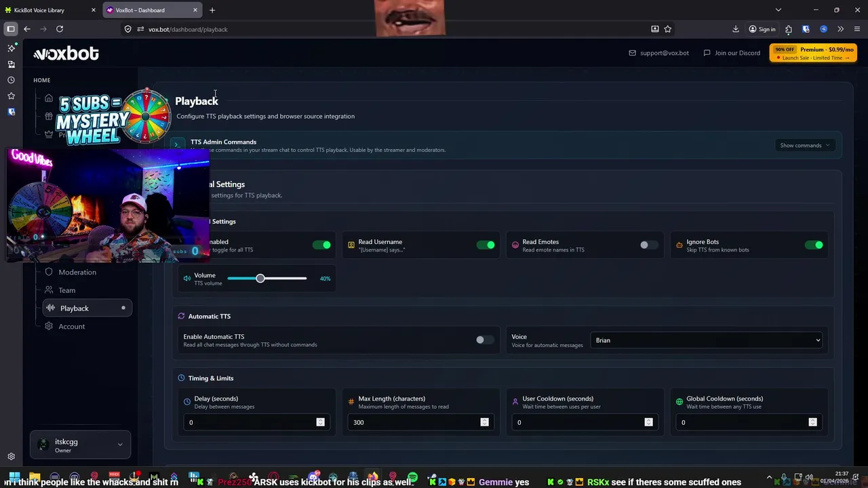Open synced tabs sidebar icon

click(x=11, y=64)
